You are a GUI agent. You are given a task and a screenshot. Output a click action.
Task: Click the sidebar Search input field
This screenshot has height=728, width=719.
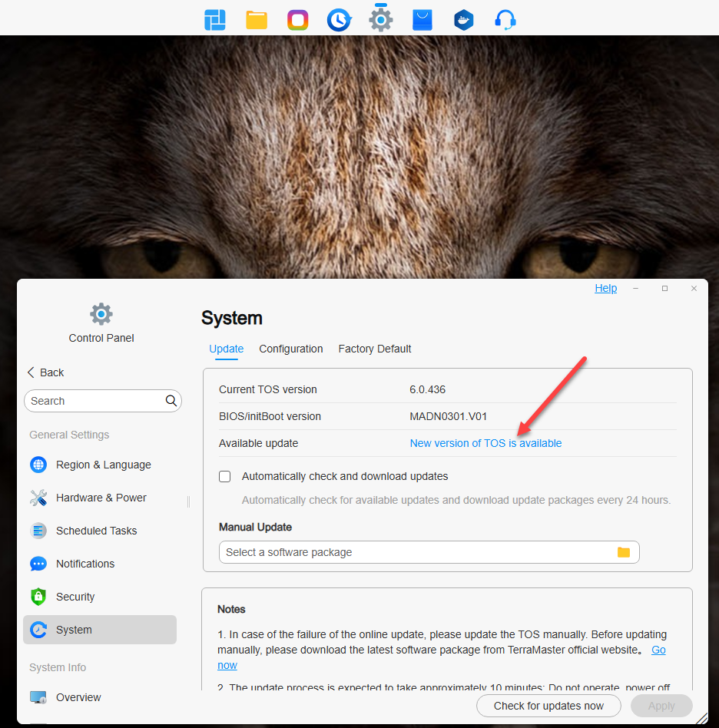pyautogui.click(x=94, y=401)
